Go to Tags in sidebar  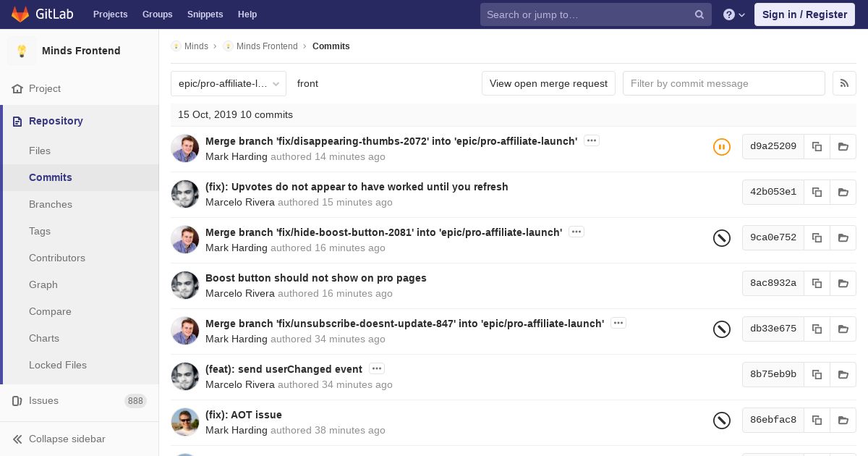point(40,231)
